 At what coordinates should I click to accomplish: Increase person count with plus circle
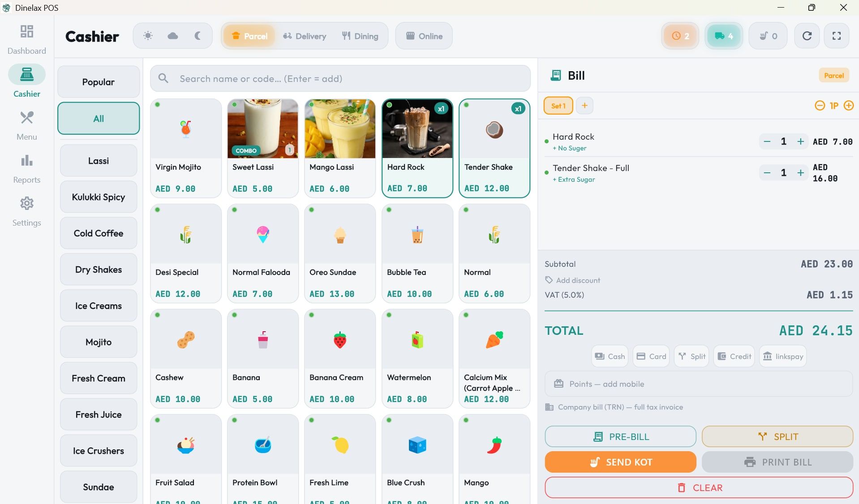849,106
